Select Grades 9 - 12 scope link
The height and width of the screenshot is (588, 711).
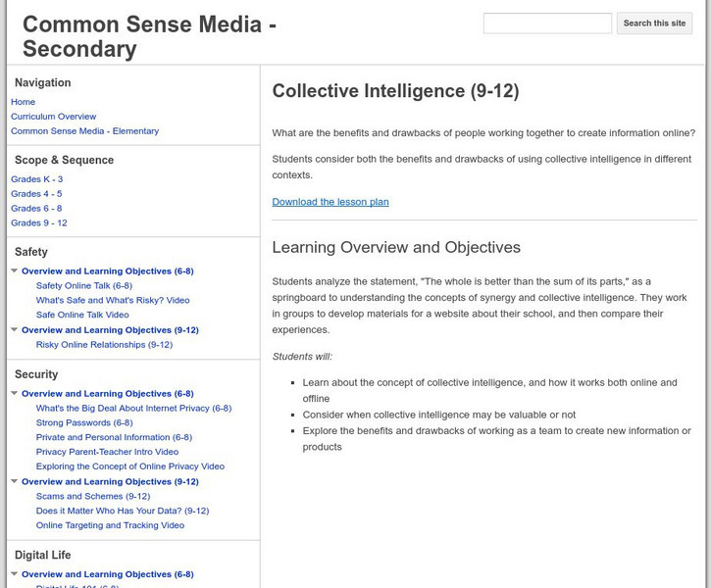[39, 223]
